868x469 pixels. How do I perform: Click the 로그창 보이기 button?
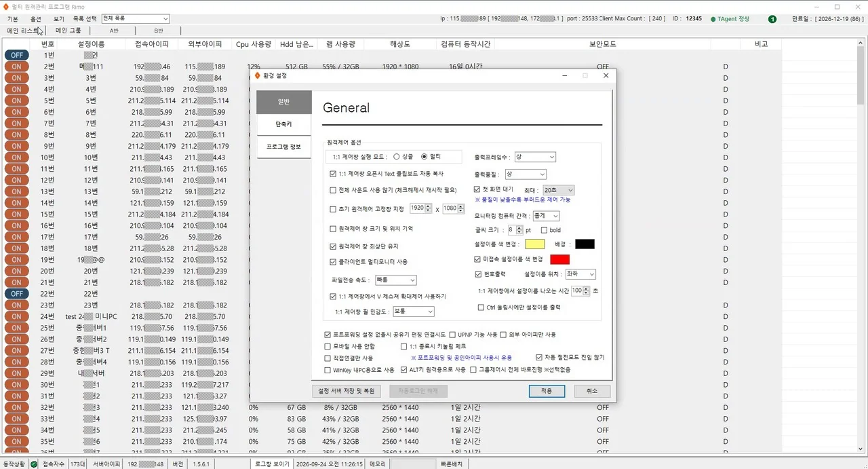tap(273, 464)
